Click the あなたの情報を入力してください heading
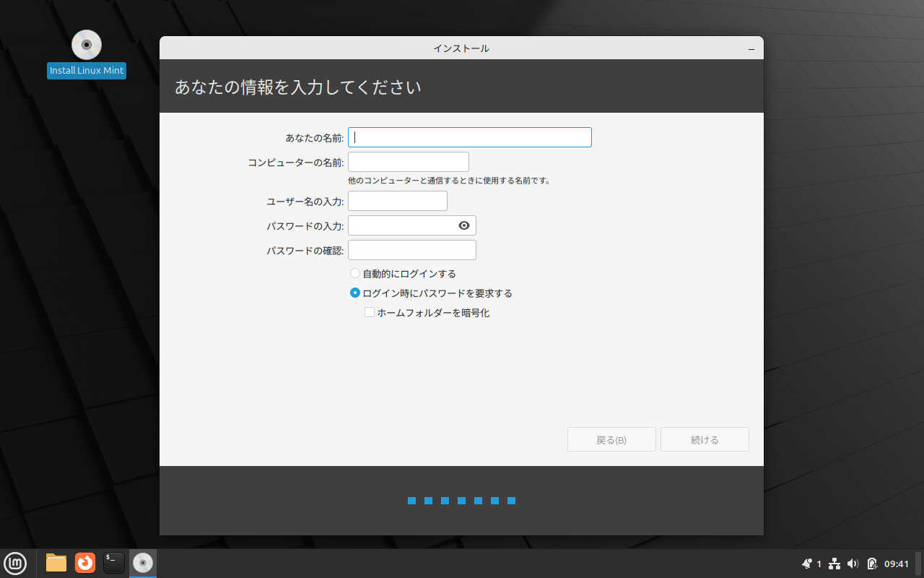This screenshot has width=924, height=578. 298,87
